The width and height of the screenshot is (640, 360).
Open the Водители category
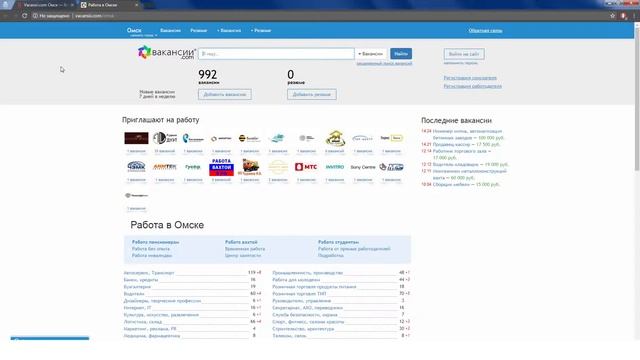[x=134, y=294]
